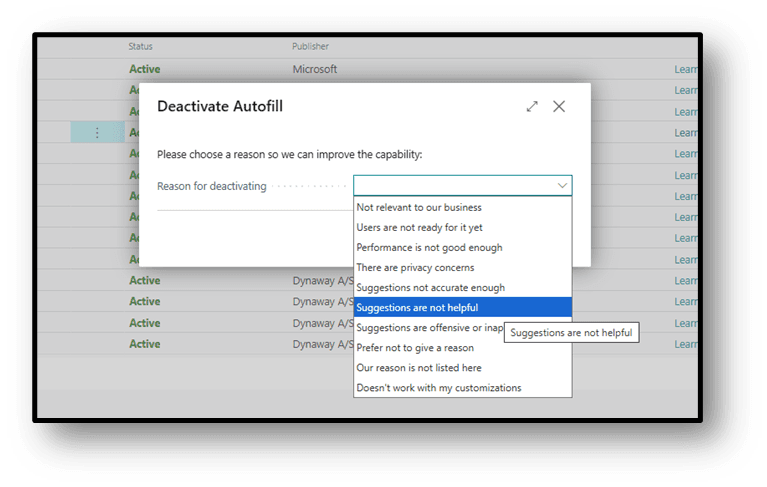The height and width of the screenshot is (487, 767).
Task: Sort by the Publisher column header
Action: (x=311, y=46)
